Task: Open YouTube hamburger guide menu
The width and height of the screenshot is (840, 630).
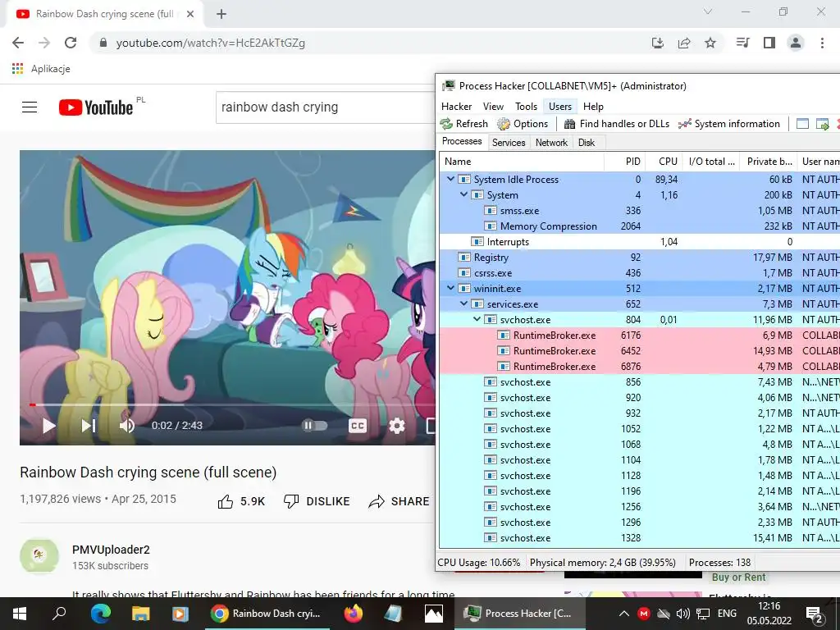Action: point(30,107)
